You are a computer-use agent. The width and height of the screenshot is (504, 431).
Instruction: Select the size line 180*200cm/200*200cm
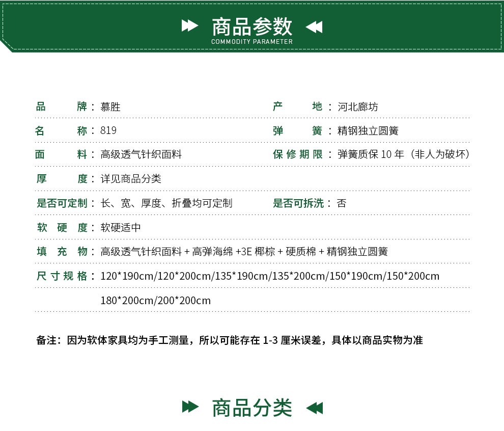(155, 301)
